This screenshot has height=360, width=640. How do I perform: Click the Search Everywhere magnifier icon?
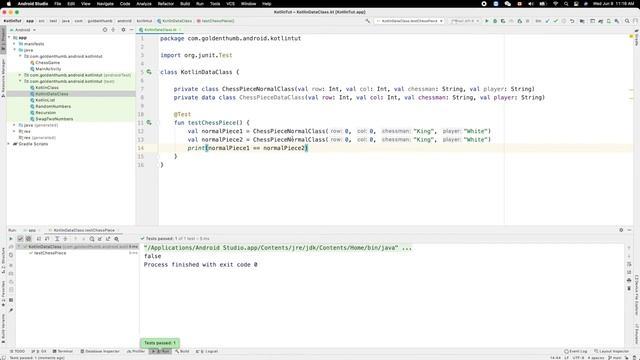[627, 21]
